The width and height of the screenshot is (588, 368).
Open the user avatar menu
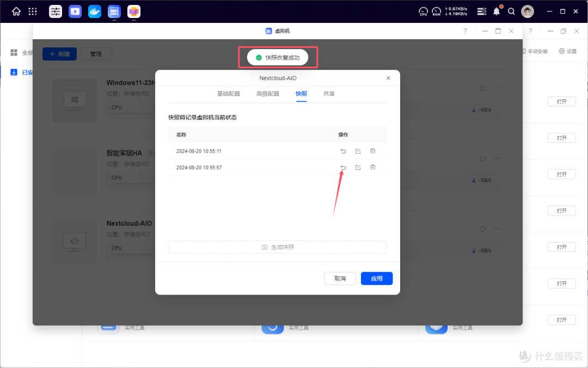click(x=528, y=11)
